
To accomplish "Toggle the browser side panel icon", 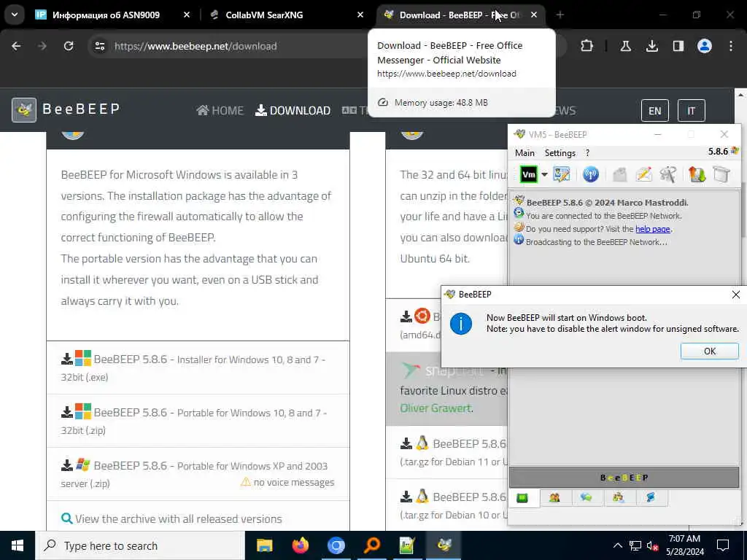I will click(678, 46).
